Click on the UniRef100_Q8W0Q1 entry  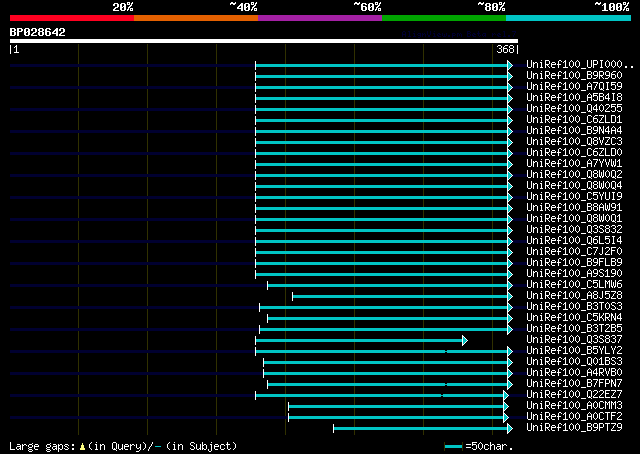[574, 219]
